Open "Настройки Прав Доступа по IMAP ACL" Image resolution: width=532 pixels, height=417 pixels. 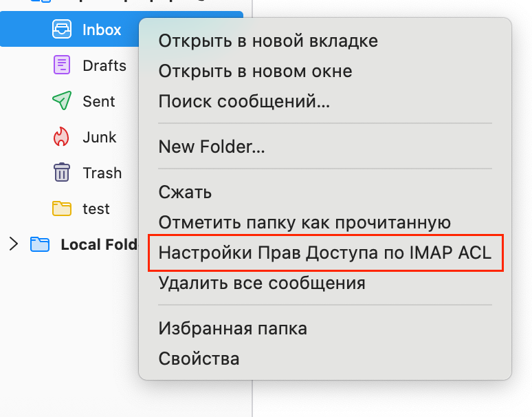point(325,253)
